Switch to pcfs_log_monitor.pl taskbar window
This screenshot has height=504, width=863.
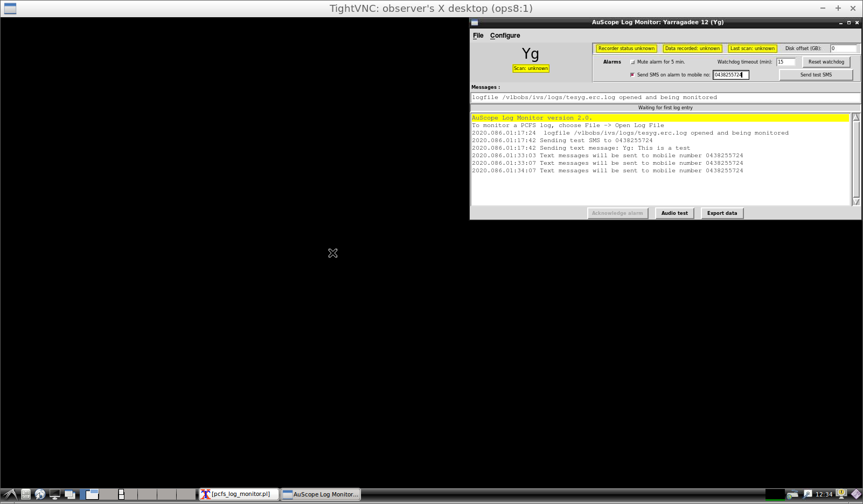239,494
